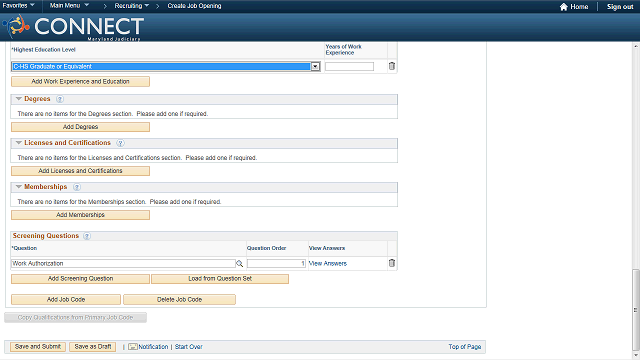640x360 pixels.
Task: Open help icon beside Licenses and Certifications
Action: [120, 143]
